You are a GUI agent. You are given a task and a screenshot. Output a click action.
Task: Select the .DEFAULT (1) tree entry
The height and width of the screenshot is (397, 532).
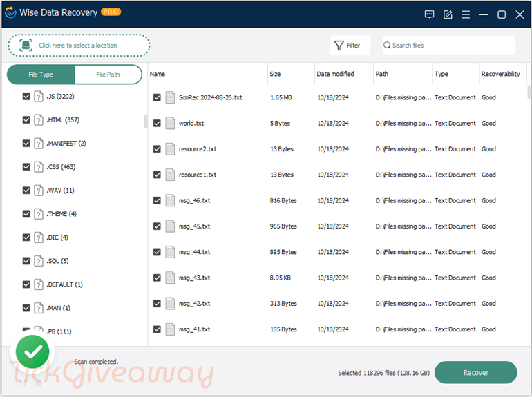64,284
